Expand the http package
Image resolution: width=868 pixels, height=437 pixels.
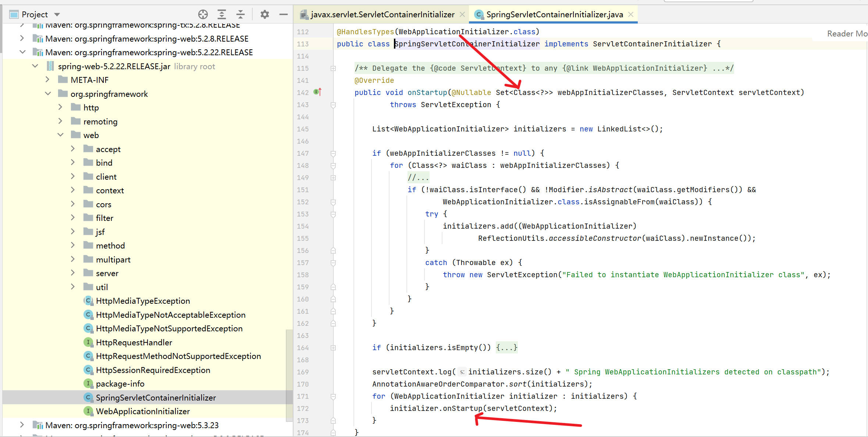tap(60, 107)
